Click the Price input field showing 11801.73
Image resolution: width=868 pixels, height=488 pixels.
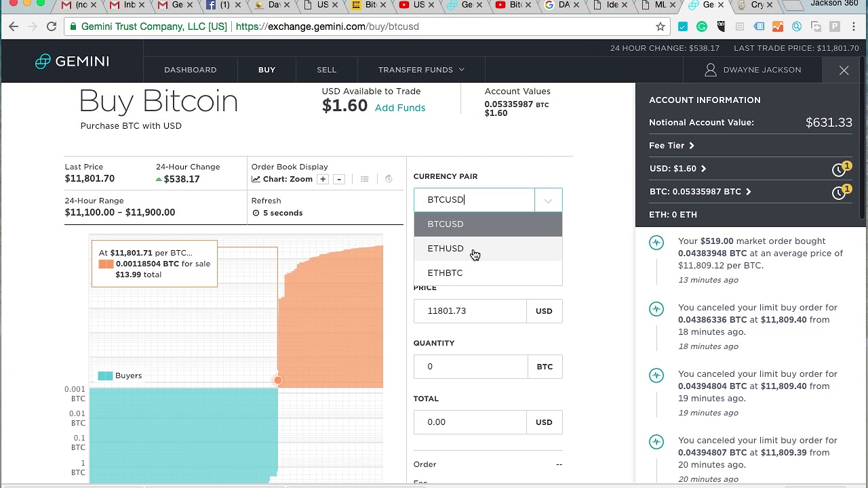coord(470,311)
